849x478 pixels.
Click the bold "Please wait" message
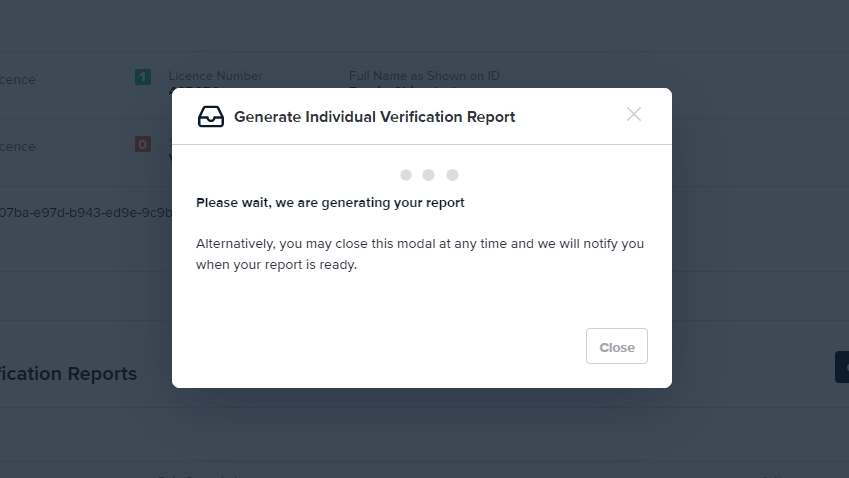point(330,203)
